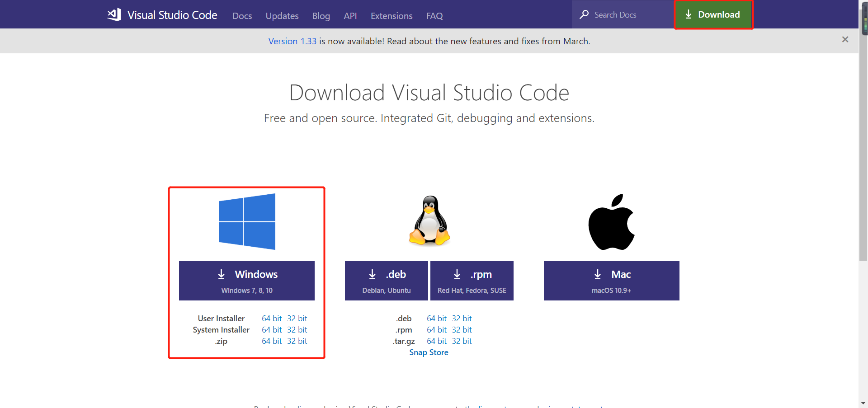The width and height of the screenshot is (868, 408).
Task: Click the Visual Studio Code logo icon
Action: pos(114,15)
